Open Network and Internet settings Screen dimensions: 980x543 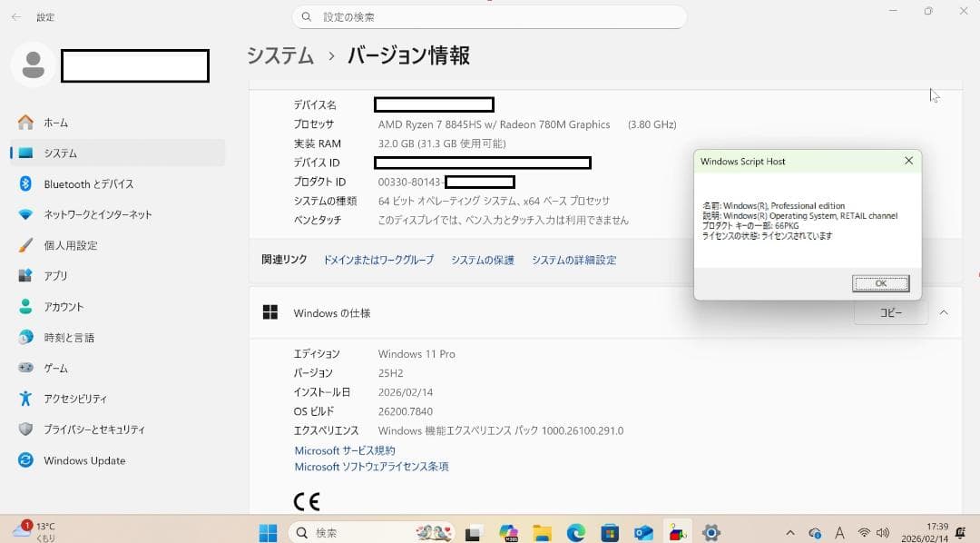point(117,214)
